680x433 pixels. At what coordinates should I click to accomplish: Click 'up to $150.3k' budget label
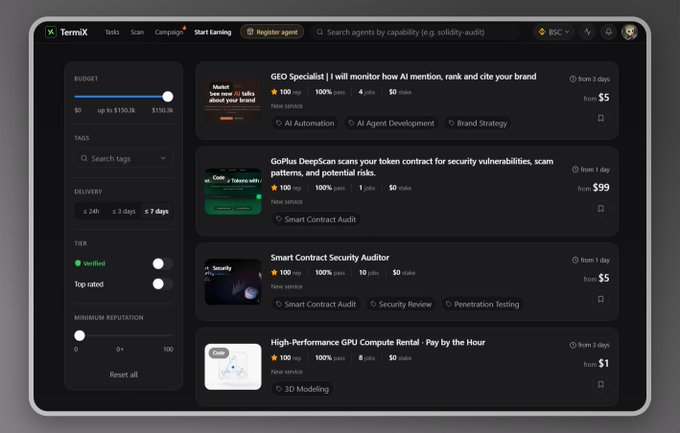pos(116,110)
